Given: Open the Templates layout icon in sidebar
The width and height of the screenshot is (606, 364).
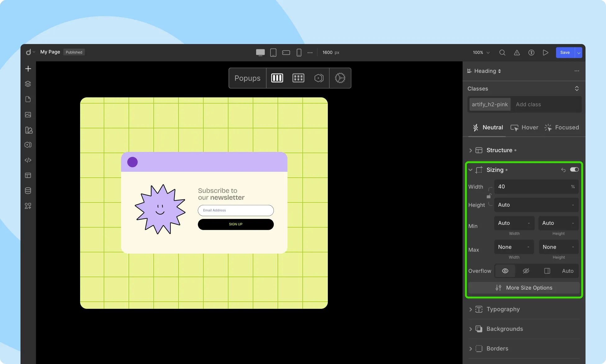Looking at the screenshot, I should click(28, 175).
